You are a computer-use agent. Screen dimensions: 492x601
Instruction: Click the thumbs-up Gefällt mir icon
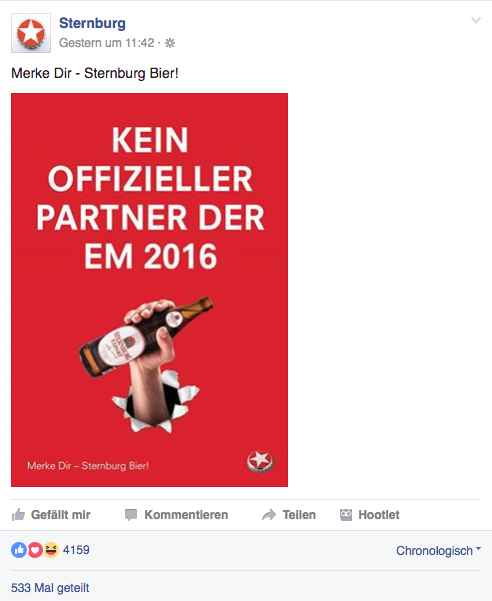[18, 514]
